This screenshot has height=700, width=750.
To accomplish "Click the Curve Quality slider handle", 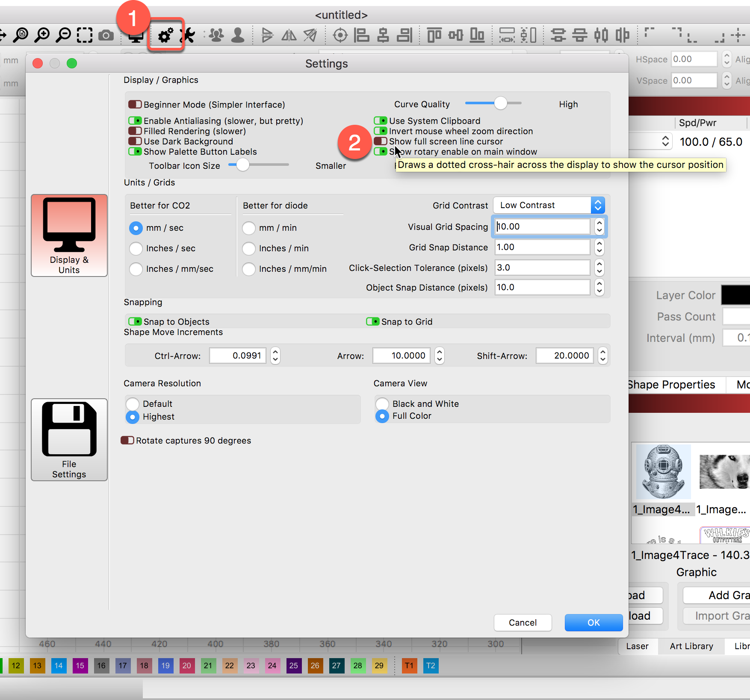I will 500,103.
